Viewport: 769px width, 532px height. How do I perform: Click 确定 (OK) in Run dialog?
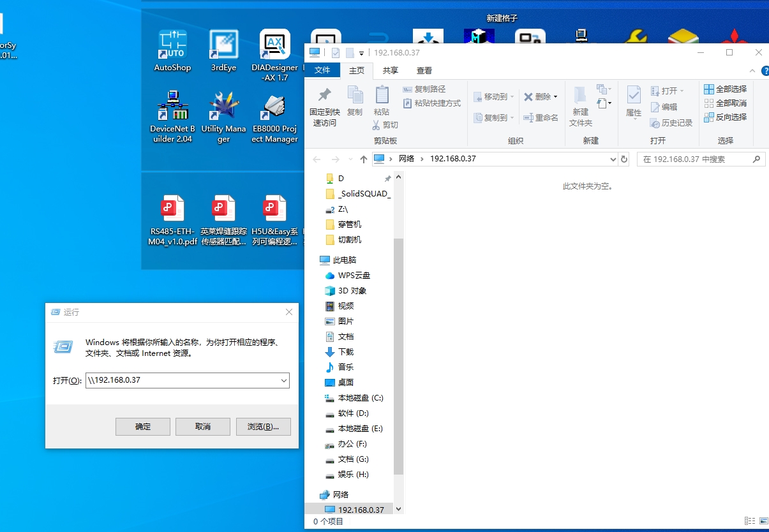(143, 427)
